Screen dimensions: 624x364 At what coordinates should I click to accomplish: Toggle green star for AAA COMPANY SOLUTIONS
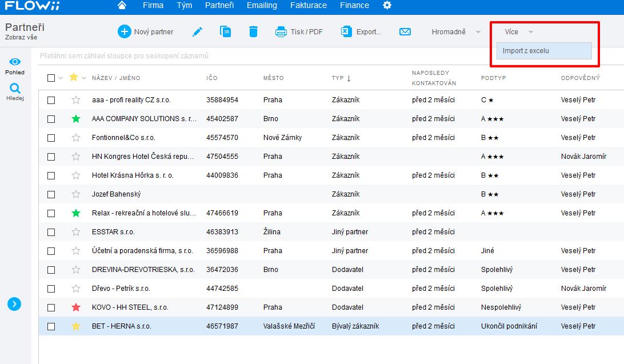point(76,118)
